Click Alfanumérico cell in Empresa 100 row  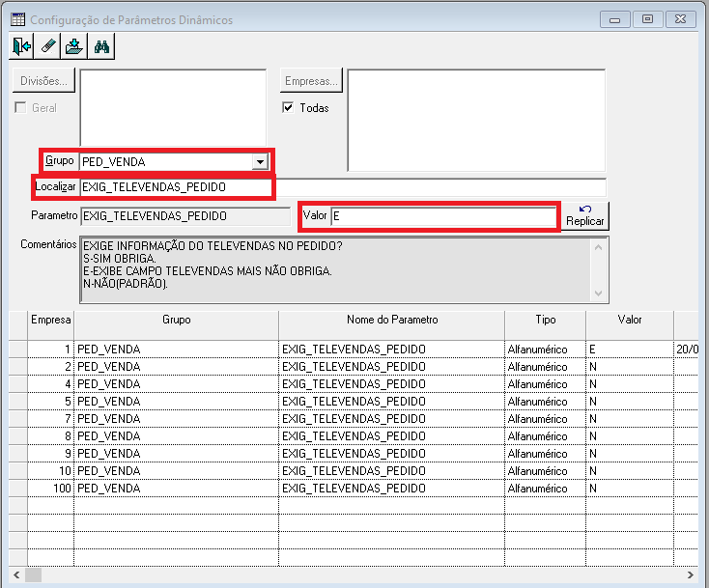(x=546, y=489)
